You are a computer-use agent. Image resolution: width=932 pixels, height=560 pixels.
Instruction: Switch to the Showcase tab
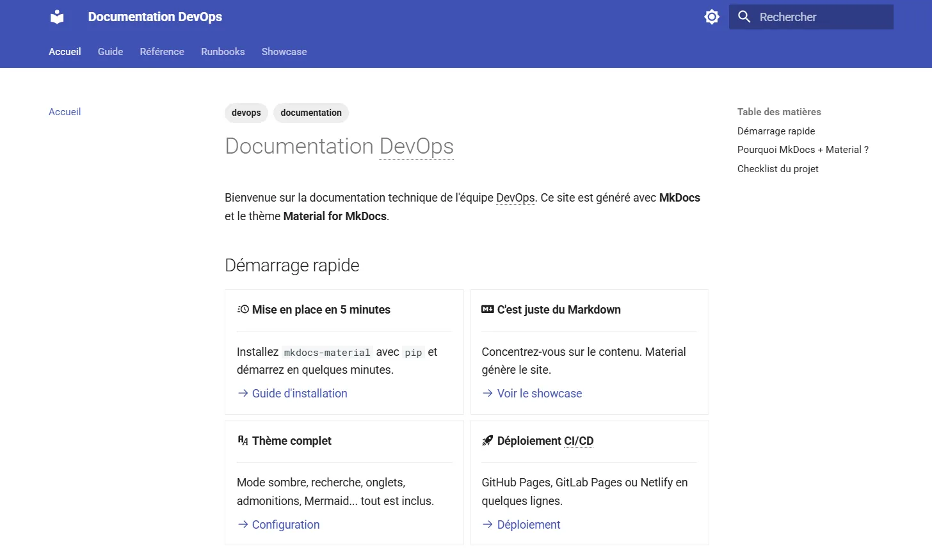tap(284, 52)
